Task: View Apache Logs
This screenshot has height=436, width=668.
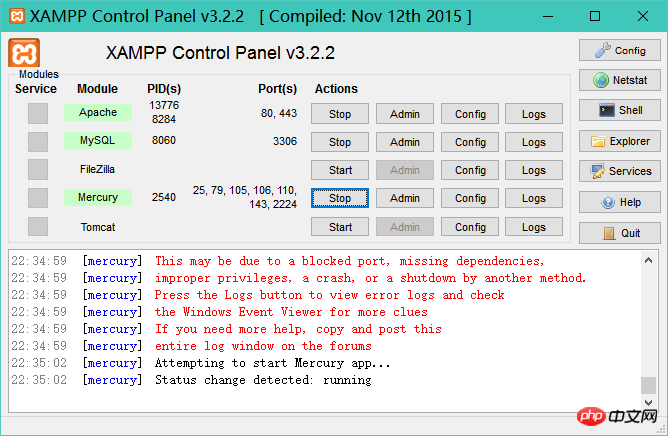Action: point(534,114)
